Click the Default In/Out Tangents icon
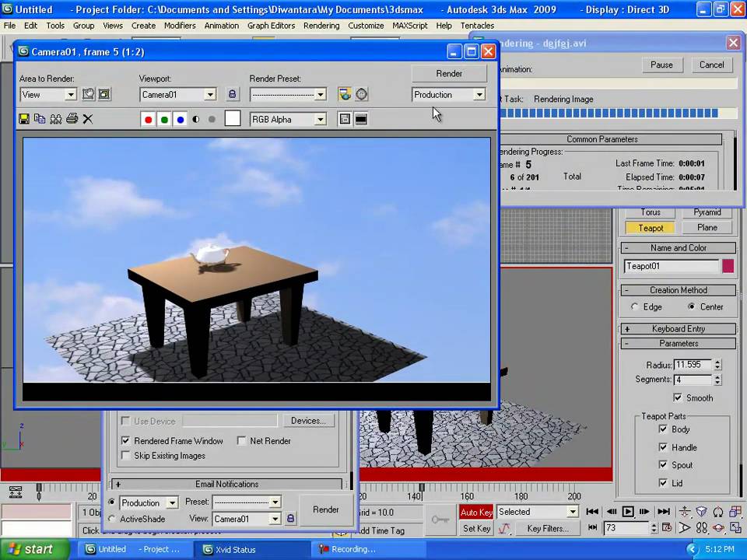747x560 pixels. (504, 528)
